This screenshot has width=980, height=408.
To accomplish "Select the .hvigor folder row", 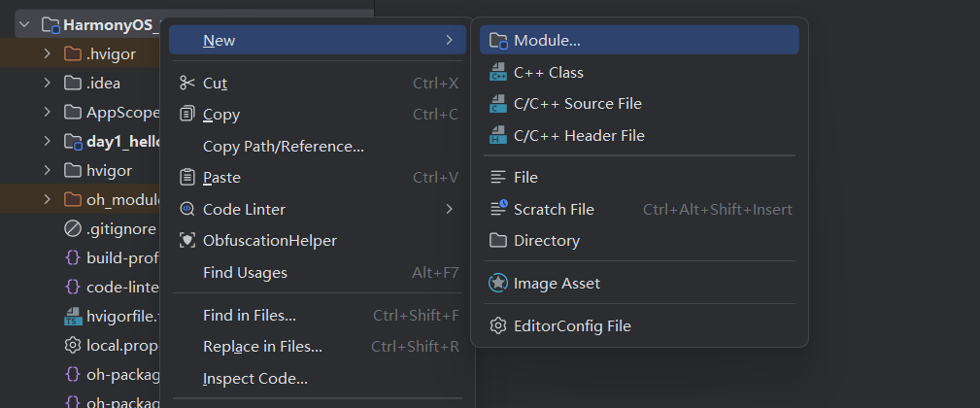I will [x=80, y=53].
